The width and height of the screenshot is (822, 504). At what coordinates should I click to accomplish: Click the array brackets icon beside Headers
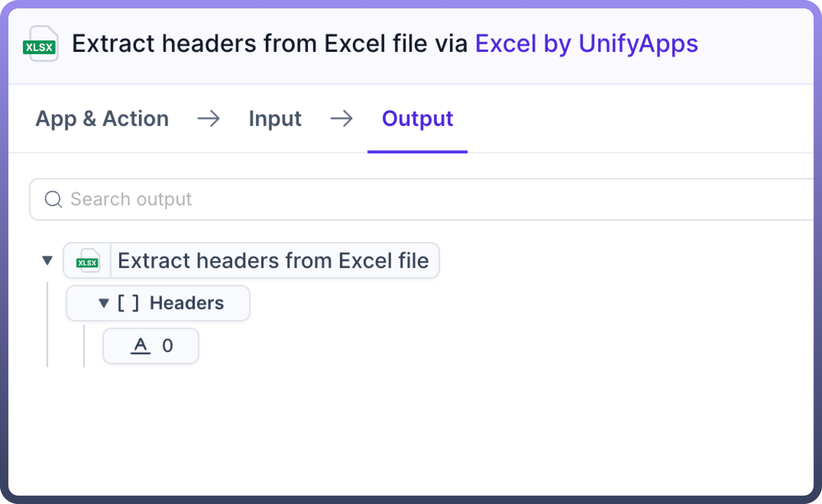tap(128, 303)
